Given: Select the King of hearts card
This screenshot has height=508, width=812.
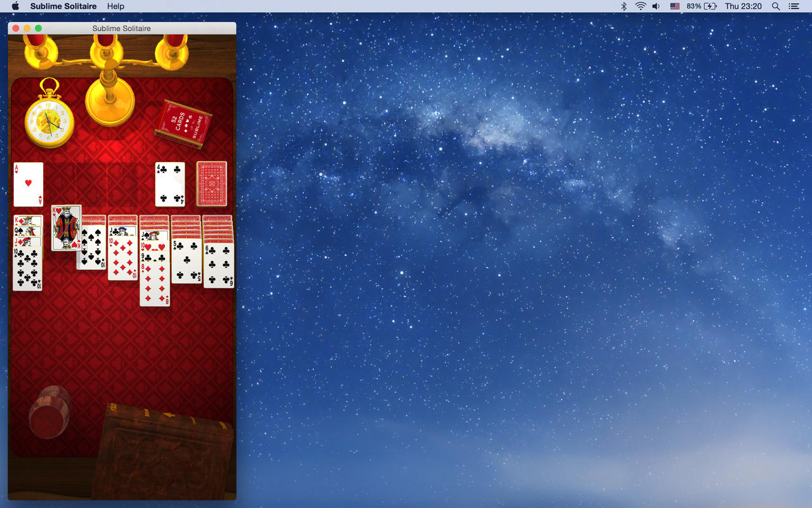Looking at the screenshot, I should click(x=66, y=227).
